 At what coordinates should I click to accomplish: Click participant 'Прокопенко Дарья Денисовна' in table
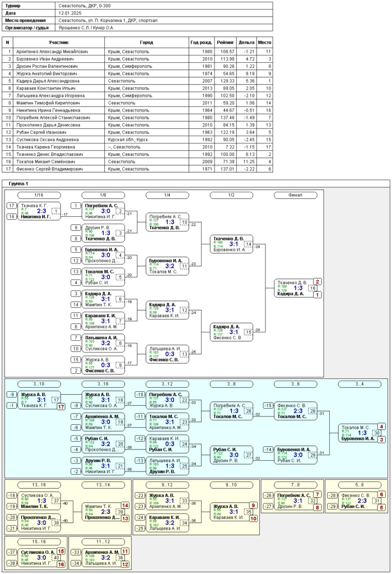coord(48,125)
